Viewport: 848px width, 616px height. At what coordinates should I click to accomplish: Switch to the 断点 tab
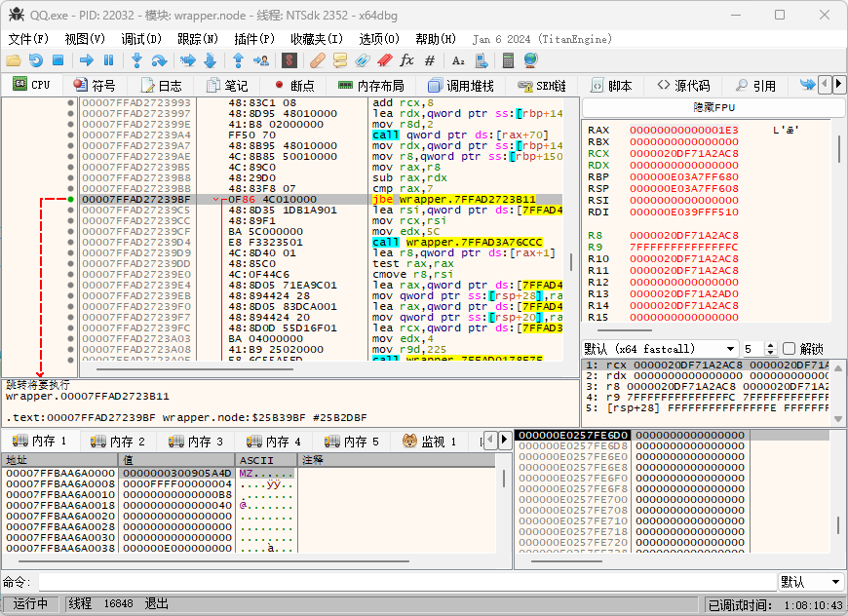click(x=293, y=86)
